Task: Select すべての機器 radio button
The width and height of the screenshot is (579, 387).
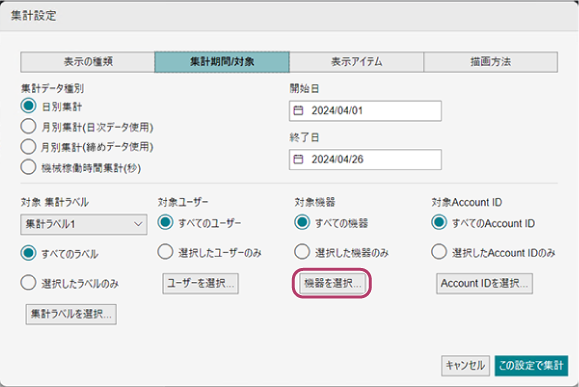Action: 302,223
